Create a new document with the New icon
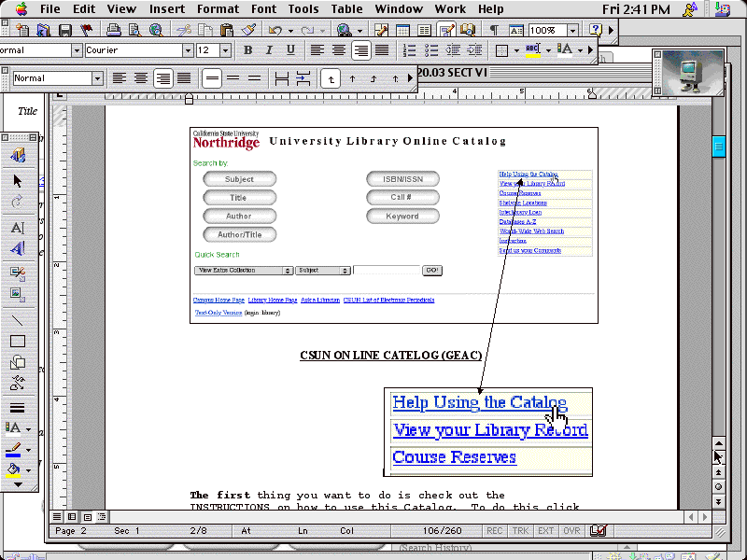Viewport: 747px width, 560px height. [x=22, y=31]
